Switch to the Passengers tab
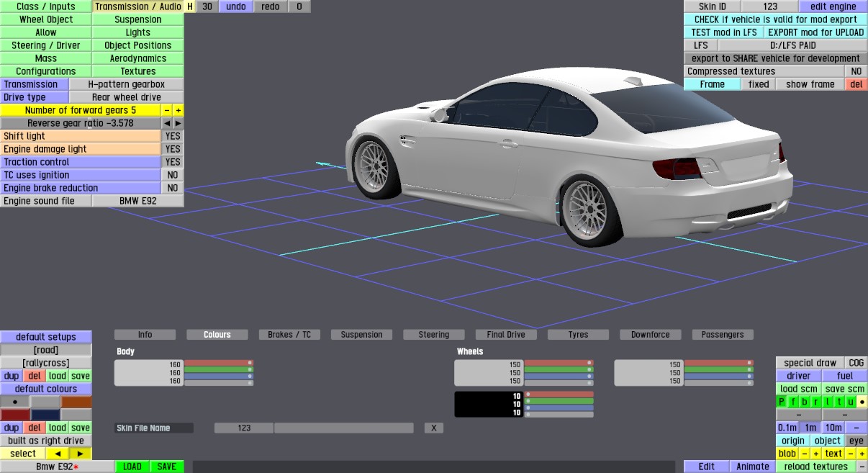 (723, 335)
